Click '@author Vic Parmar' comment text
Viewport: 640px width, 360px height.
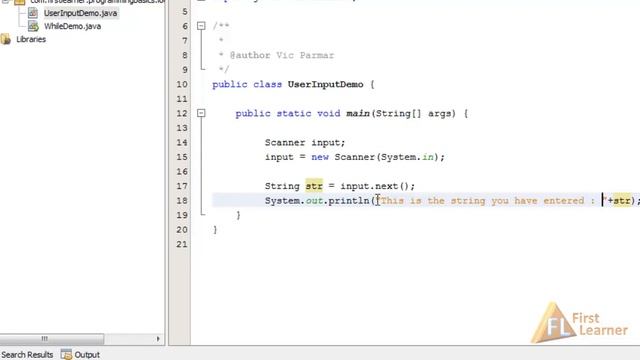282,56
